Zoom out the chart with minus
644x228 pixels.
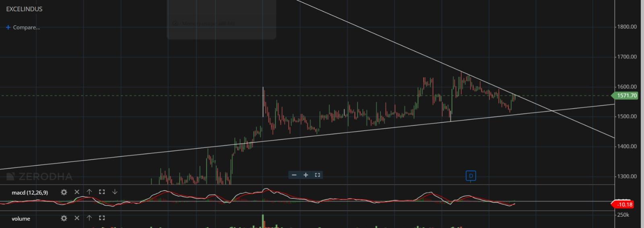point(294,175)
